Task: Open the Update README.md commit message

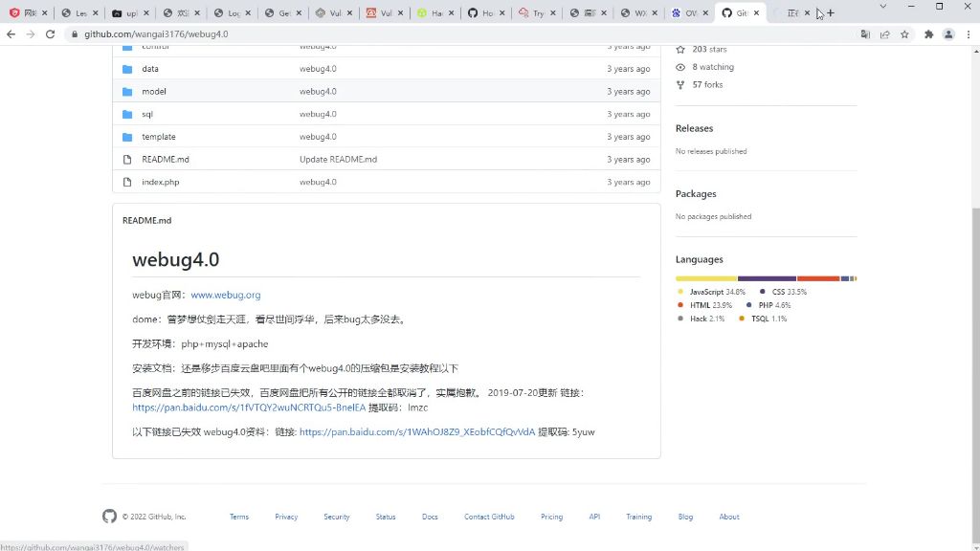Action: click(x=338, y=160)
